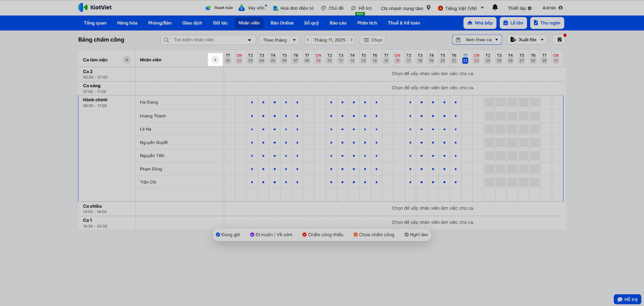This screenshot has height=306, width=644.
Task: Open the Hàng hóa menu
Action: point(127,23)
